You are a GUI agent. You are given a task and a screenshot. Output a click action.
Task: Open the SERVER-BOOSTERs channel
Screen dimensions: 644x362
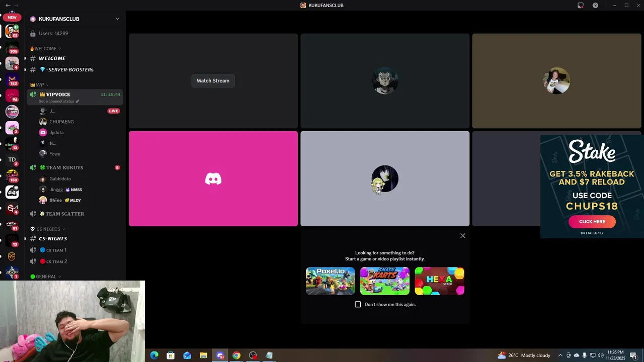[75, 70]
